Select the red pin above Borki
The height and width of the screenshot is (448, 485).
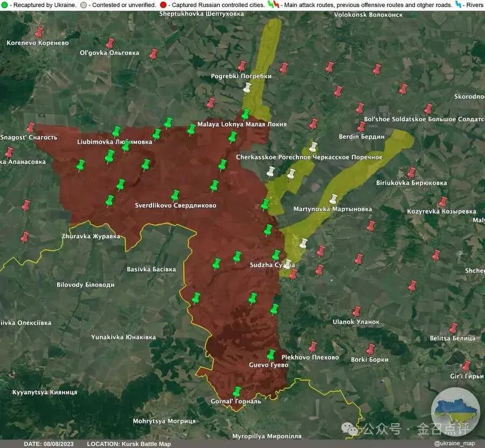(x=370, y=350)
